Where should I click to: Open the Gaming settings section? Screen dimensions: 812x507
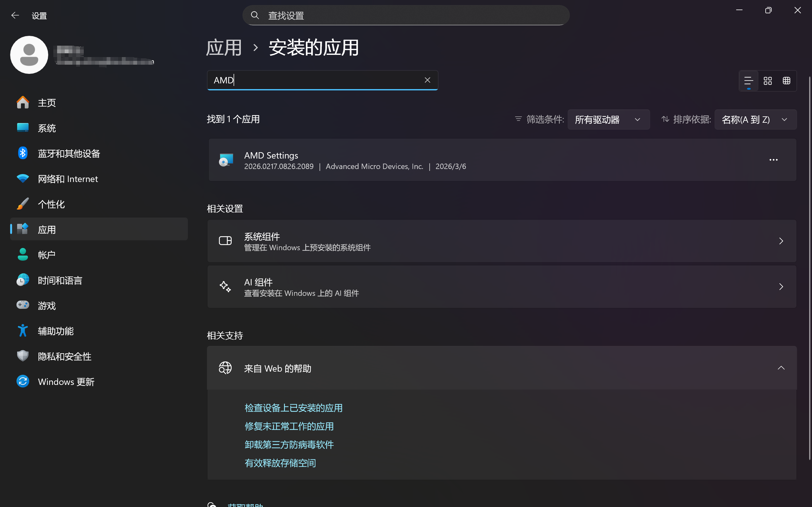point(47,306)
